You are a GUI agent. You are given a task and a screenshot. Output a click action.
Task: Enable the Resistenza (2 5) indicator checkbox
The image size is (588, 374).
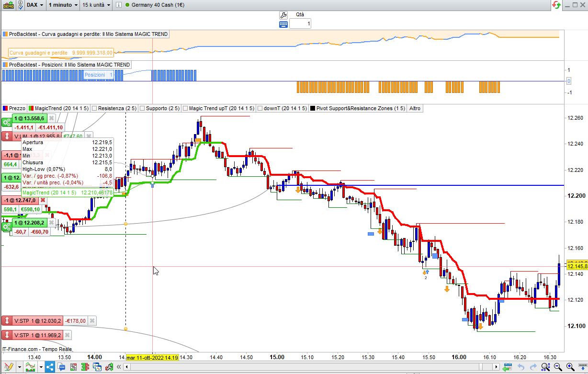tap(94, 108)
